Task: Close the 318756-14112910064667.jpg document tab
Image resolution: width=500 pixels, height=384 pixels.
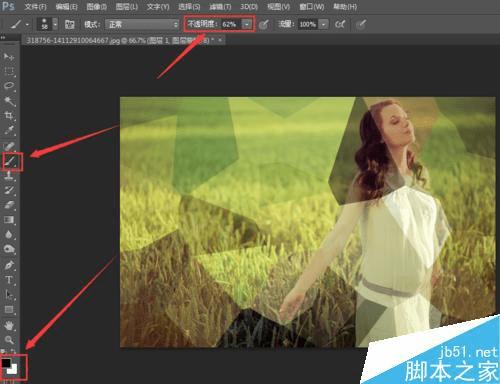Action: 220,40
